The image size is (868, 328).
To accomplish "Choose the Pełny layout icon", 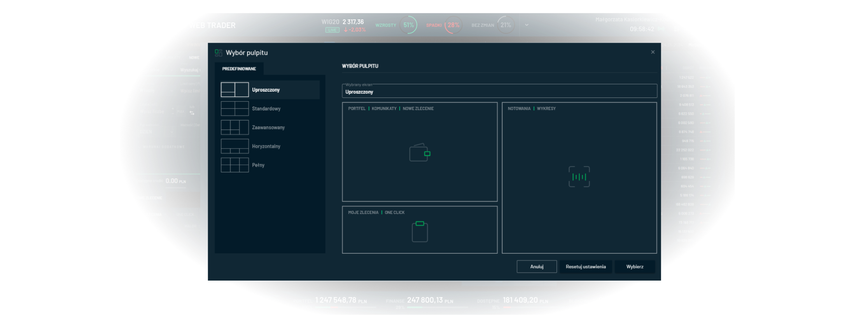I will [234, 165].
